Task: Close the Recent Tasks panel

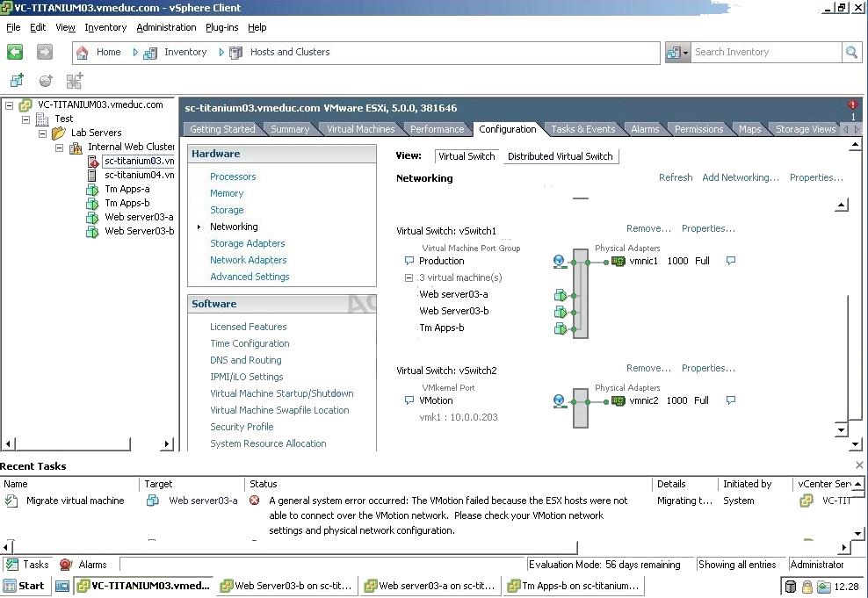Action: pos(859,465)
